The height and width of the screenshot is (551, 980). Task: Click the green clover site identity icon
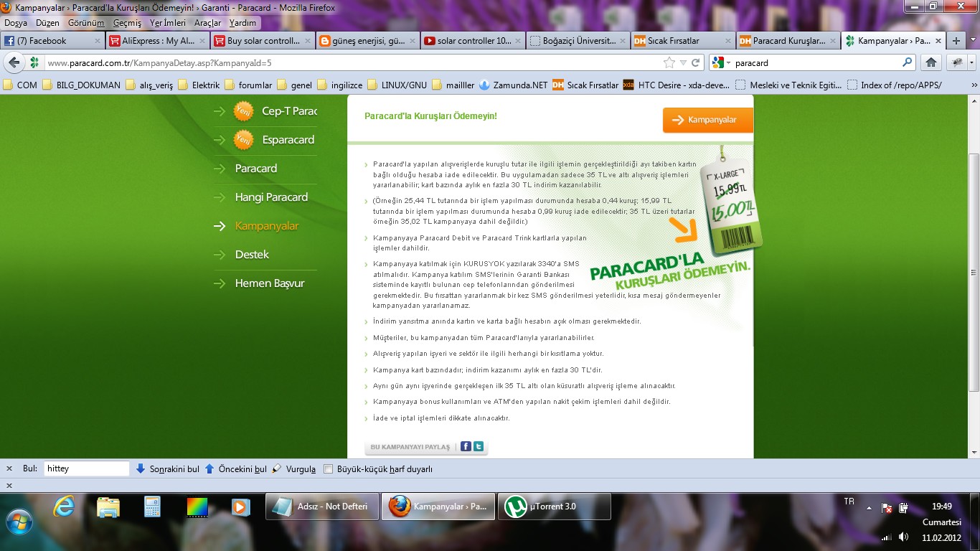34,62
